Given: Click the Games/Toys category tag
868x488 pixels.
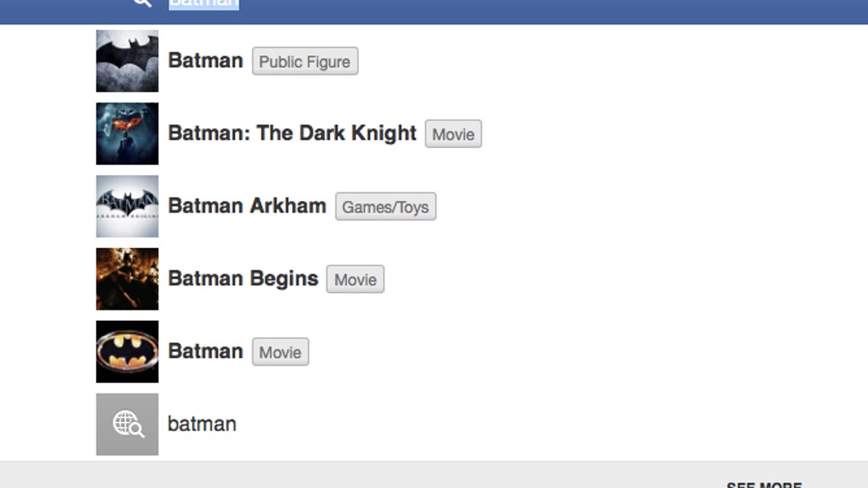Looking at the screenshot, I should (x=386, y=207).
